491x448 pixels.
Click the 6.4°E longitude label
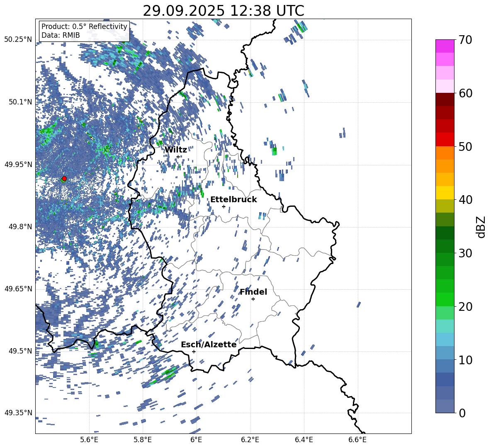[304, 440]
